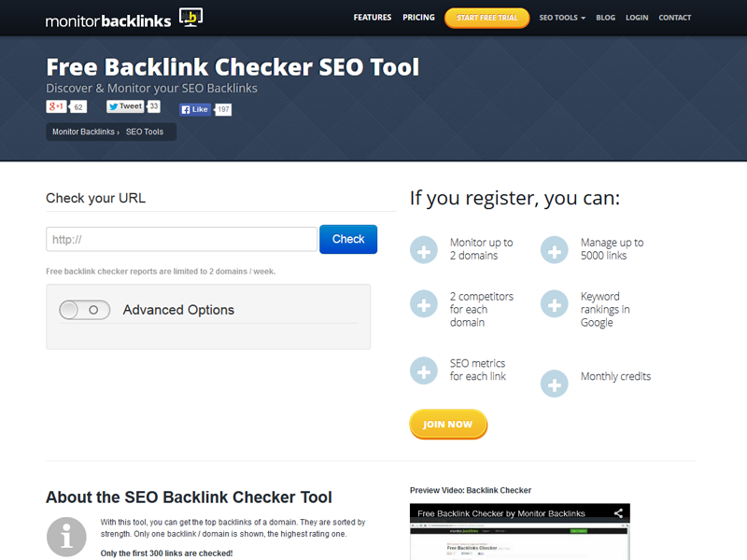The width and height of the screenshot is (747, 560).
Task: Click the text 'SEO metrics for each link'
Action: (477, 370)
